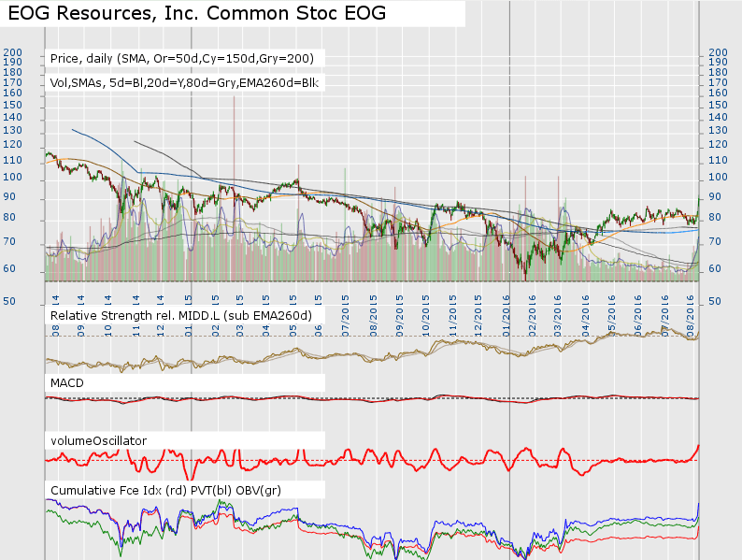This screenshot has height=560, width=742.
Task: Click the 03/2016 date label
Action: click(x=558, y=316)
